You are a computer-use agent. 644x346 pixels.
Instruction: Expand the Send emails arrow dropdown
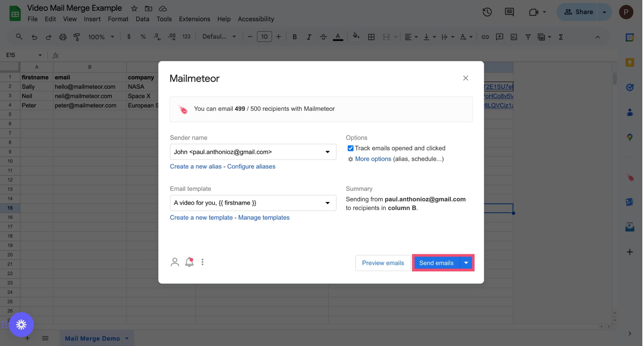(466, 263)
